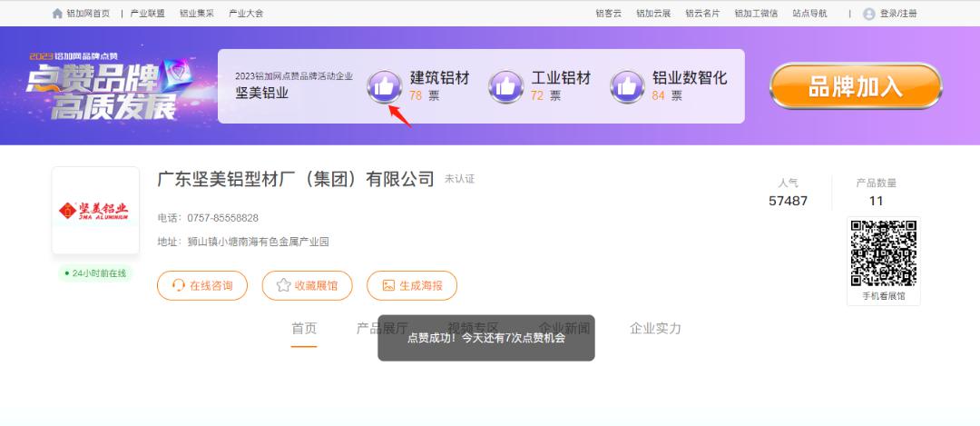This screenshot has width=980, height=426.
Task: Open the 铝客云 link
Action: [609, 13]
